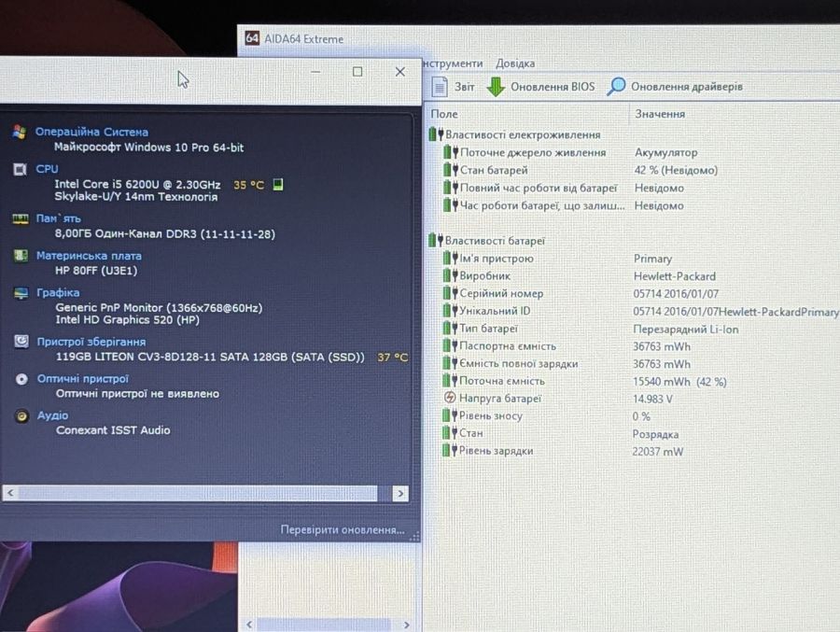840x632 pixels.
Task: Click the battery icon beside Серійний номер
Action: click(451, 293)
